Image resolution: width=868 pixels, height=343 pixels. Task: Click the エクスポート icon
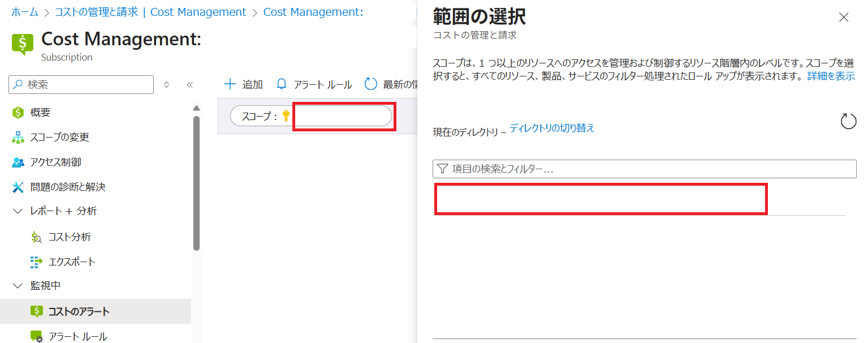[x=36, y=262]
